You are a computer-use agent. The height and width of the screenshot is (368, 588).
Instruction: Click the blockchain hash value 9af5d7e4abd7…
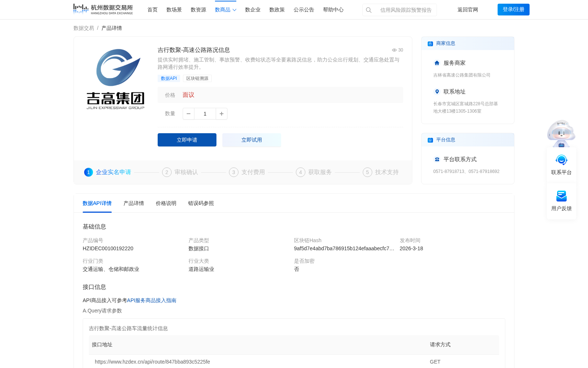344,248
